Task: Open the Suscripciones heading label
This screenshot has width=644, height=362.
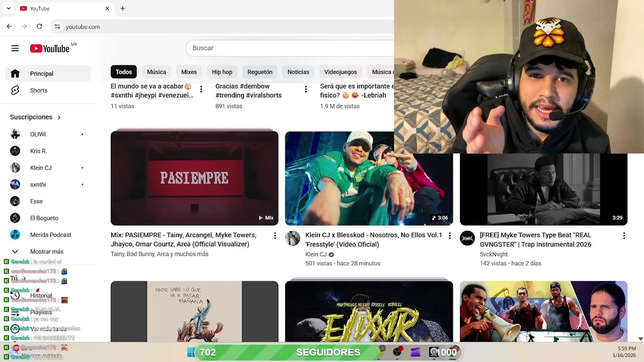Action: [x=31, y=117]
